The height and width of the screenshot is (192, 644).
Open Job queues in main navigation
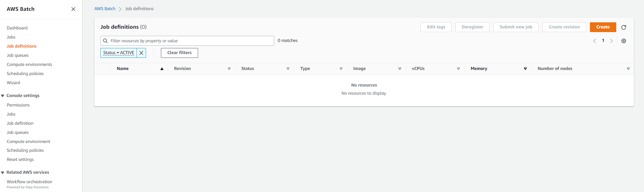18,55
